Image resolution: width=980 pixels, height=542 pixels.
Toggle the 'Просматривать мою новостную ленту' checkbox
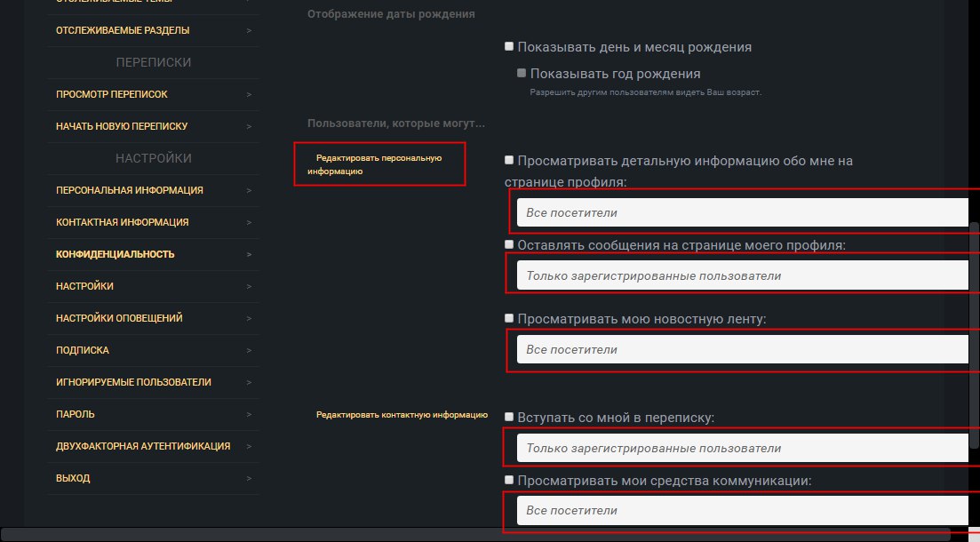point(509,318)
